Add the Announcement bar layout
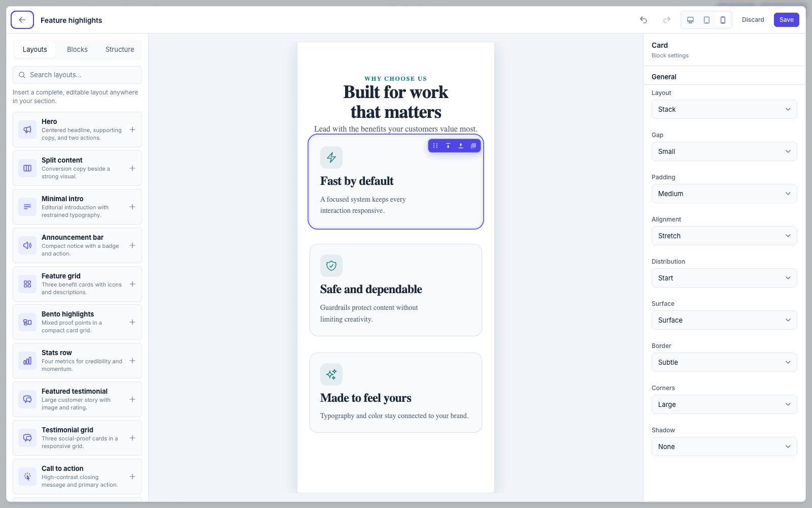 [x=132, y=245]
